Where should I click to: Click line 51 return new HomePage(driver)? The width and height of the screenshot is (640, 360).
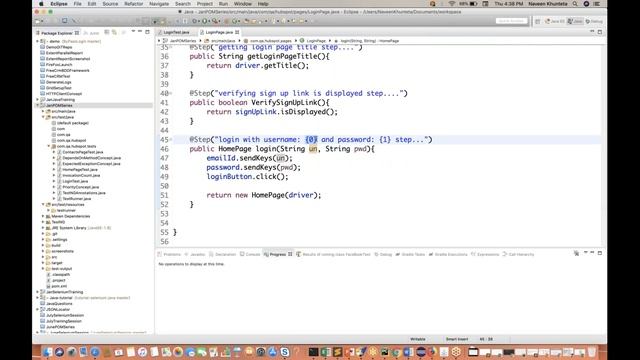point(264,195)
